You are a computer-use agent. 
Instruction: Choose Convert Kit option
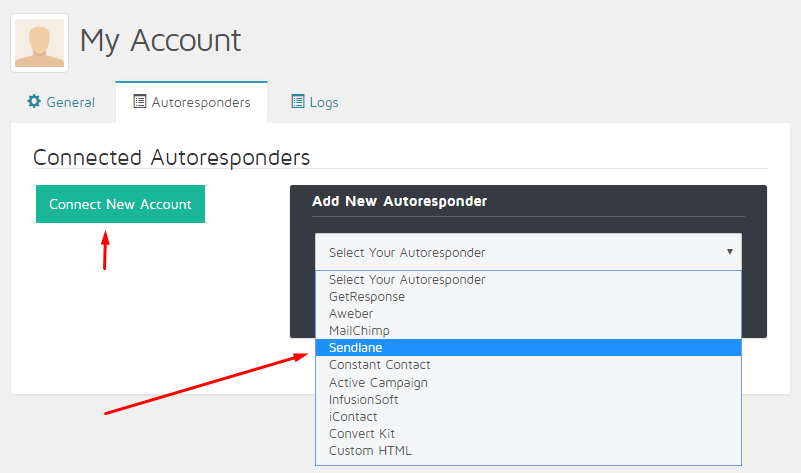coord(528,434)
